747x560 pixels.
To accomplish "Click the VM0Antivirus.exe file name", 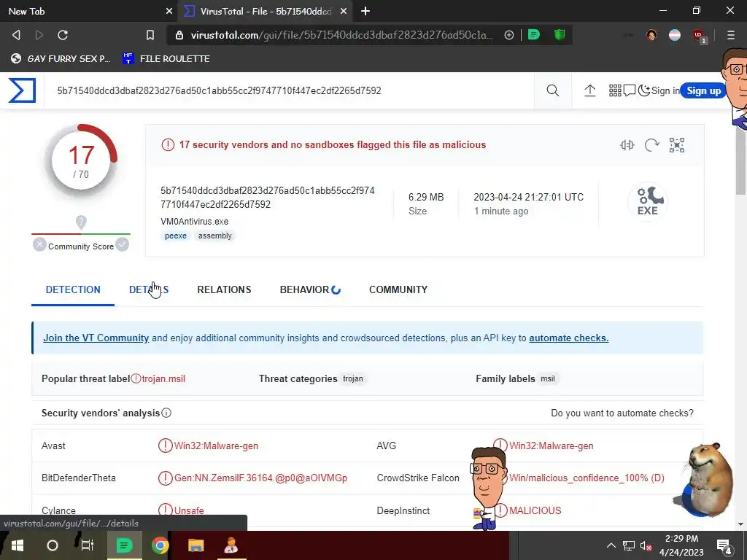I will (194, 222).
